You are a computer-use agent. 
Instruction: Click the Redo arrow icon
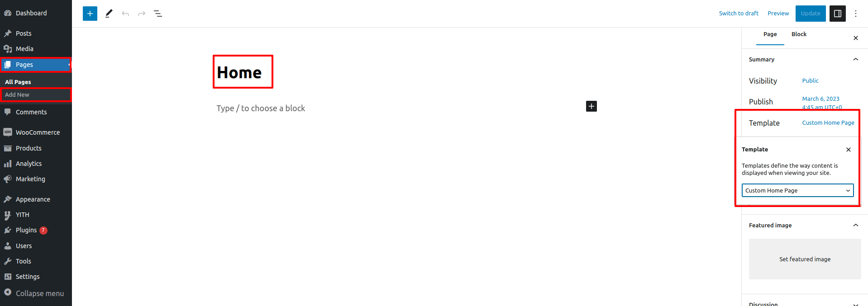coord(142,14)
